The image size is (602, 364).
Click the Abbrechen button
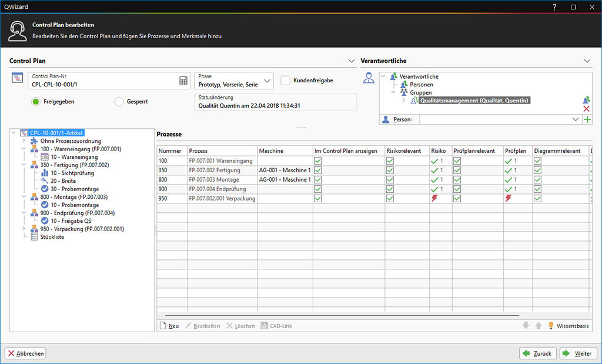click(25, 353)
